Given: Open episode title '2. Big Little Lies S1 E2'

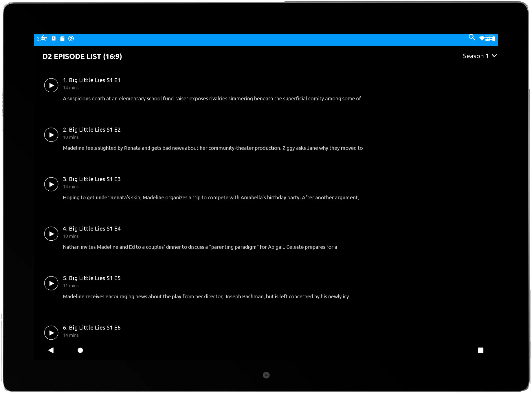Looking at the screenshot, I should [x=91, y=130].
